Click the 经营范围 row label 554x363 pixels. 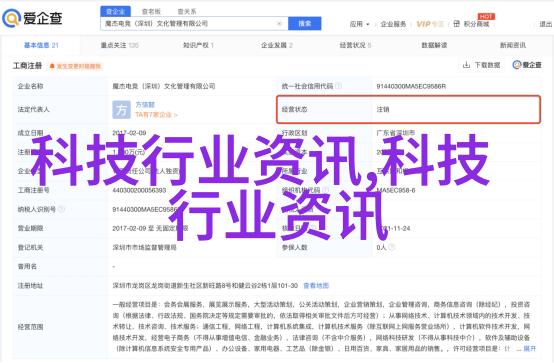click(x=30, y=327)
